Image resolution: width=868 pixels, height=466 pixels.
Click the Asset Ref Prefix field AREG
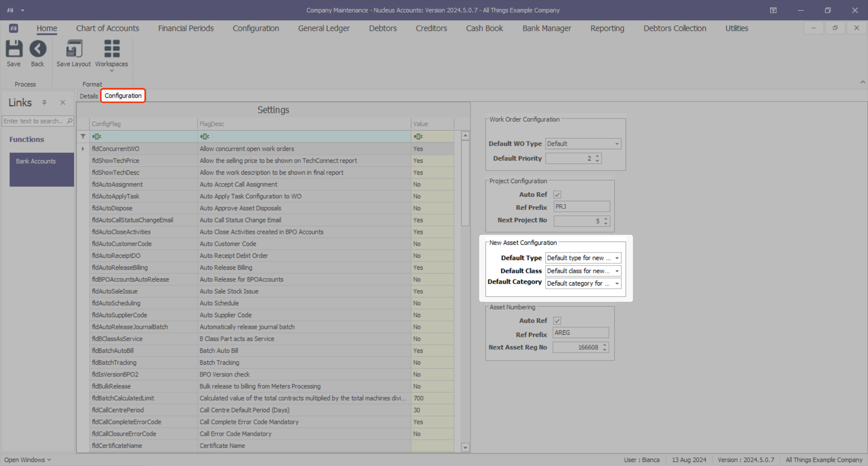coord(581,333)
